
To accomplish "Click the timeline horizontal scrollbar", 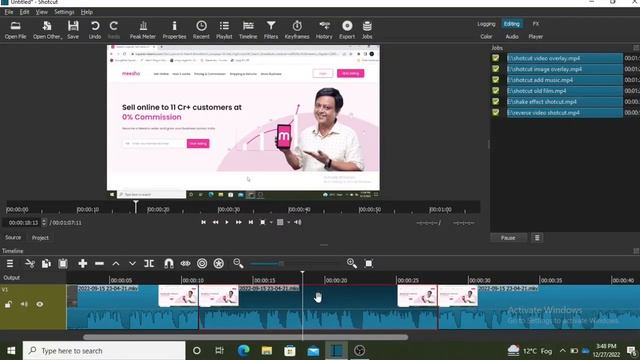I will (x=245, y=337).
